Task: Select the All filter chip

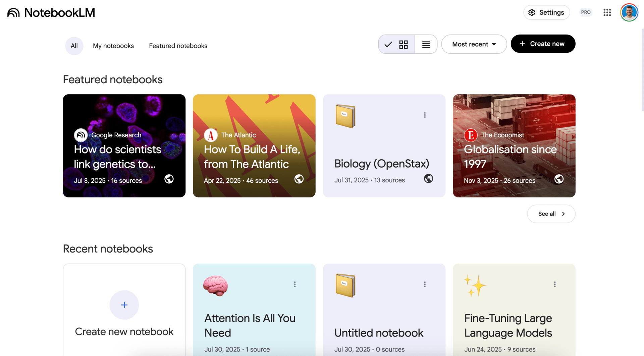Action: (x=74, y=46)
